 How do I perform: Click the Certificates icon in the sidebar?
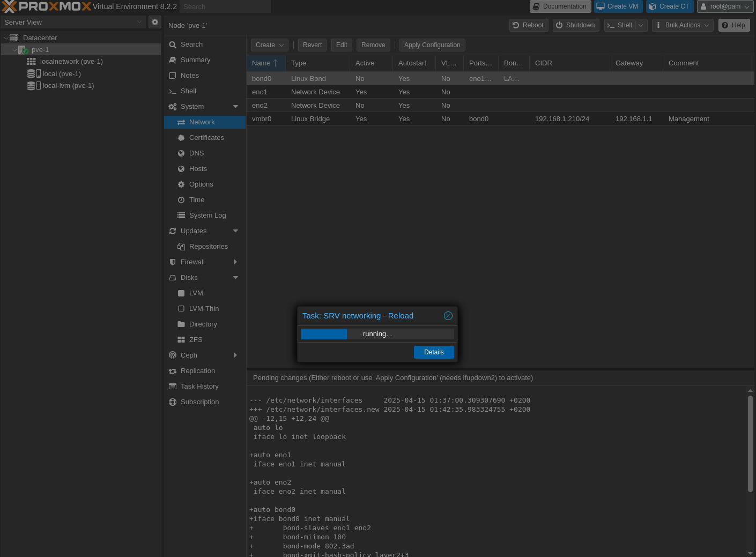(x=181, y=138)
